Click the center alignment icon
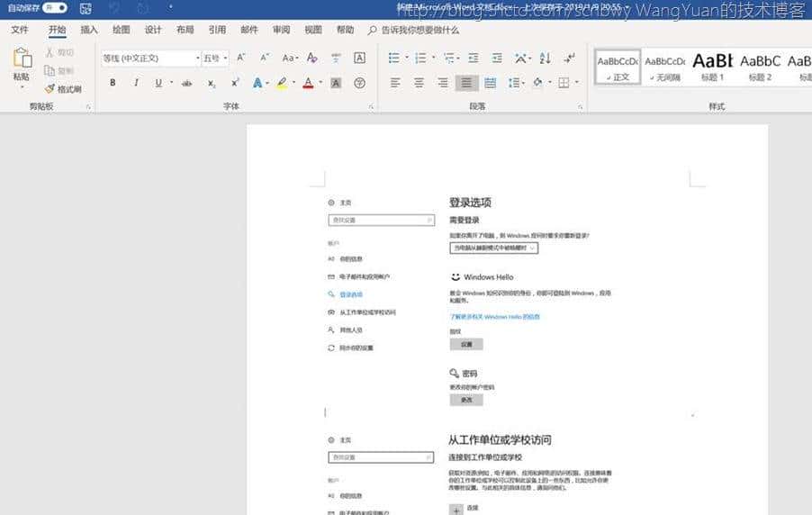This screenshot has height=515, width=812. click(x=419, y=82)
